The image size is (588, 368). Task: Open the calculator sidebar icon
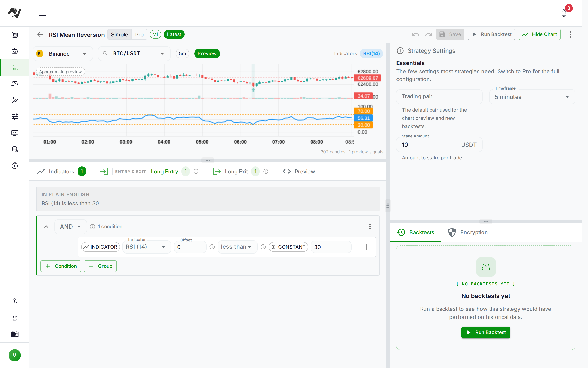pos(14,318)
